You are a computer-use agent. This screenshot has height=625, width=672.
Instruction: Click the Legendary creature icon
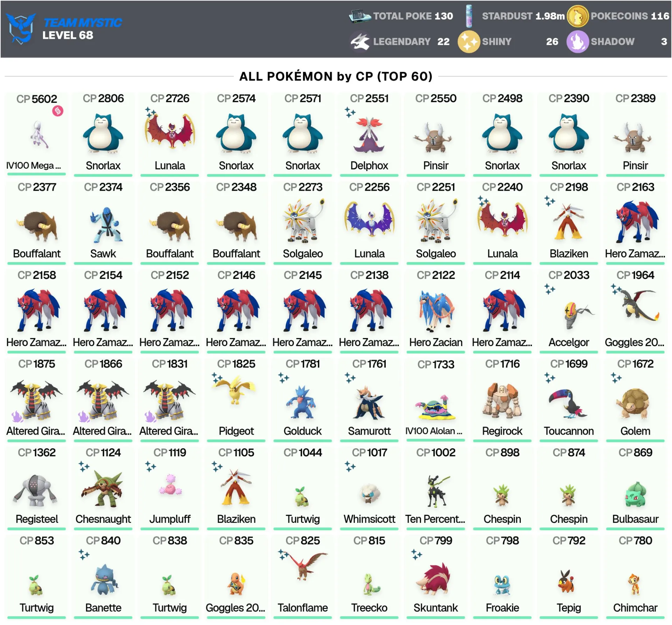pos(360,42)
